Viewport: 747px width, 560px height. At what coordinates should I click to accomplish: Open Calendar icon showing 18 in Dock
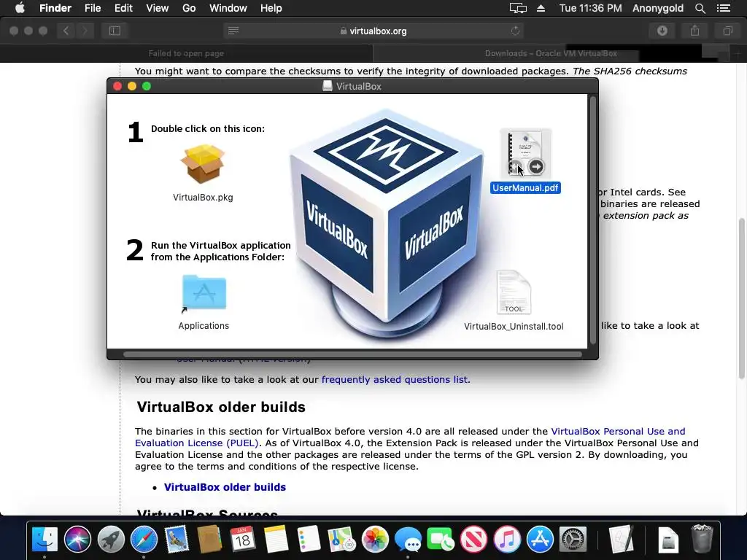242,540
